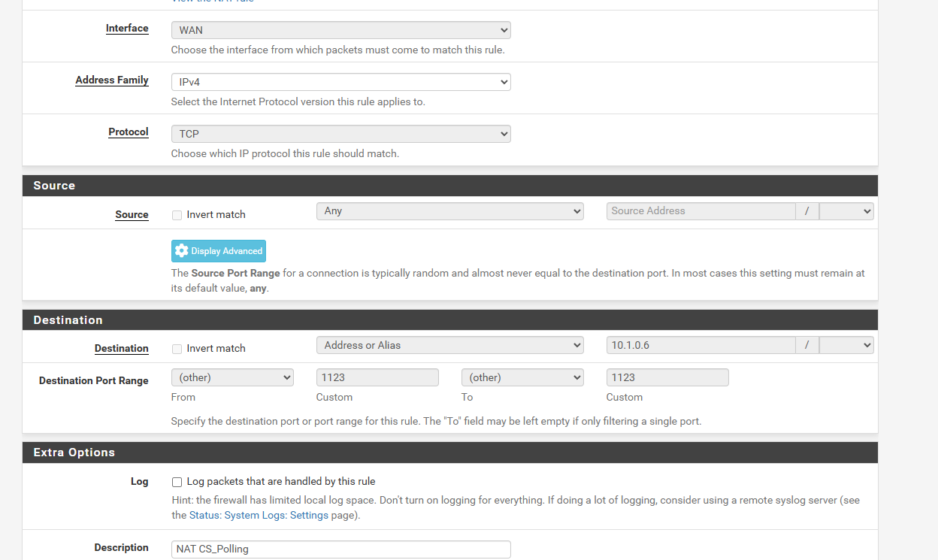The width and height of the screenshot is (938, 560).
Task: Click the Destination address field 10.1.0.6
Action: (700, 345)
